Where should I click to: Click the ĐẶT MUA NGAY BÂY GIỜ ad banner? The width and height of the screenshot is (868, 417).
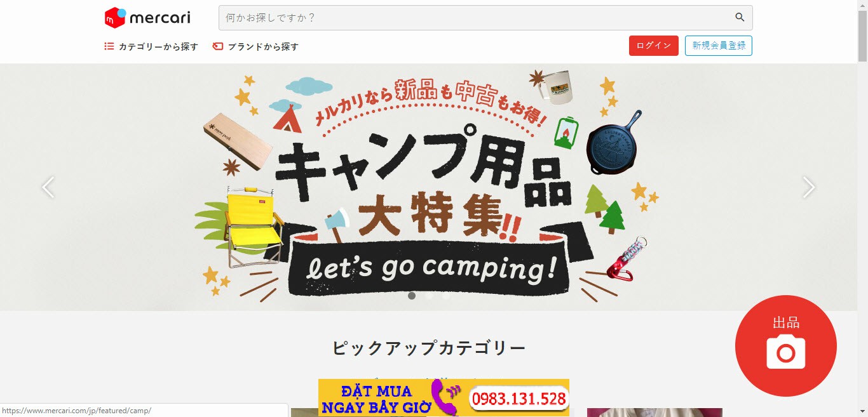pos(444,397)
